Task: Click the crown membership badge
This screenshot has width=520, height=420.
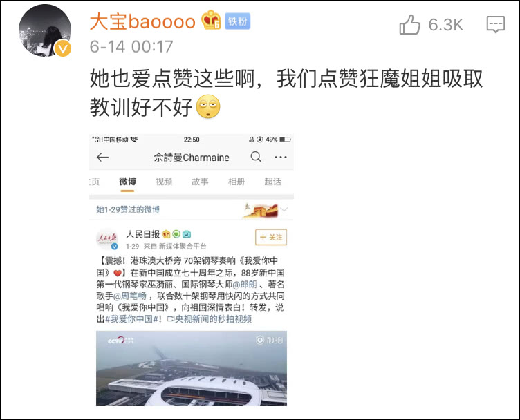Action: (x=211, y=20)
